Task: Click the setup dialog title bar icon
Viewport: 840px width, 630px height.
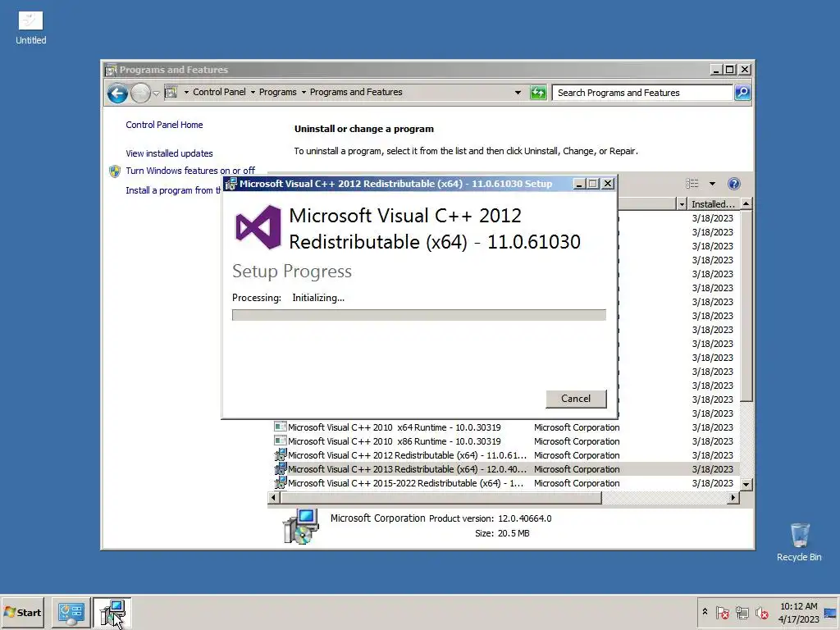Action: click(231, 184)
